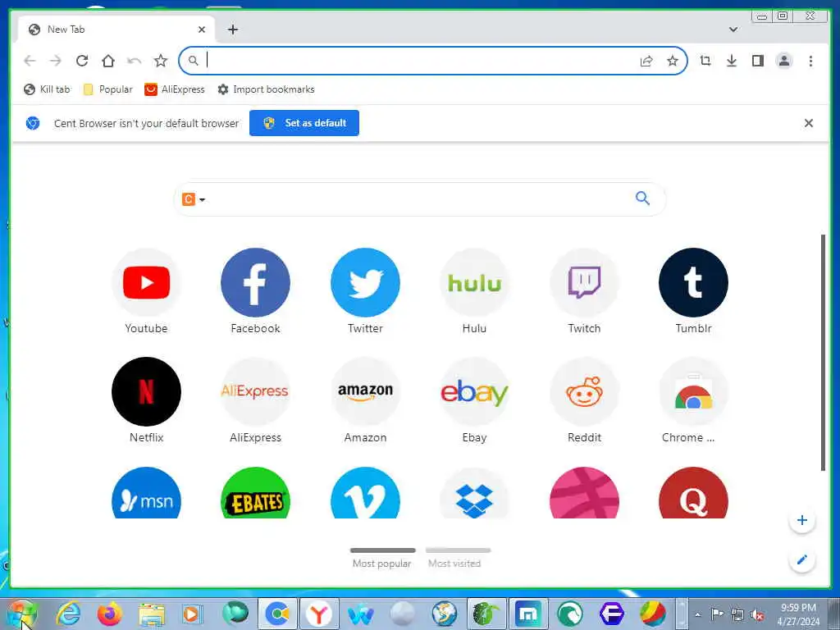The width and height of the screenshot is (840, 630).
Task: Open the Tumblr shortcut tile
Action: tap(693, 291)
